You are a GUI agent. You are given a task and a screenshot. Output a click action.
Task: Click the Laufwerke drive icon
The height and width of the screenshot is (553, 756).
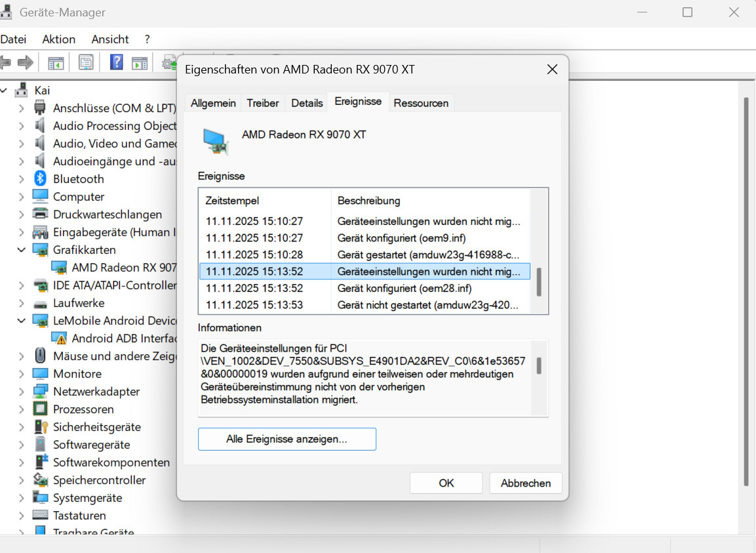40,304
